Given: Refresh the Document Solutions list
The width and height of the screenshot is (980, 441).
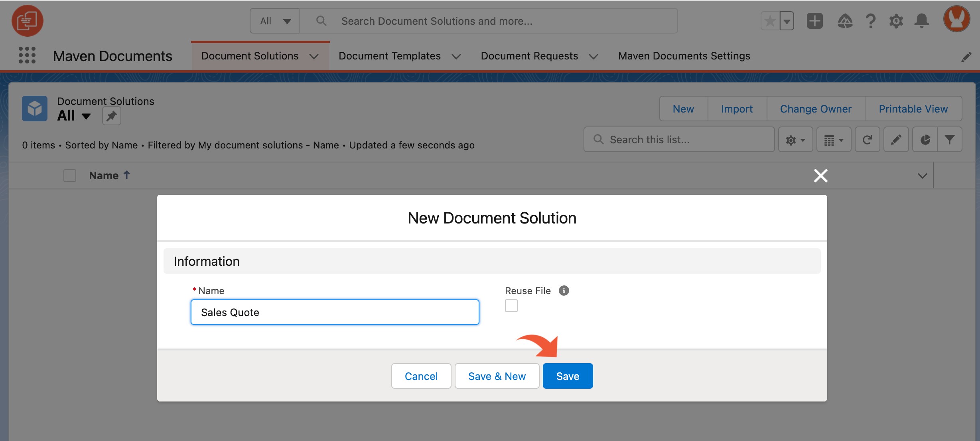Looking at the screenshot, I should [x=867, y=139].
